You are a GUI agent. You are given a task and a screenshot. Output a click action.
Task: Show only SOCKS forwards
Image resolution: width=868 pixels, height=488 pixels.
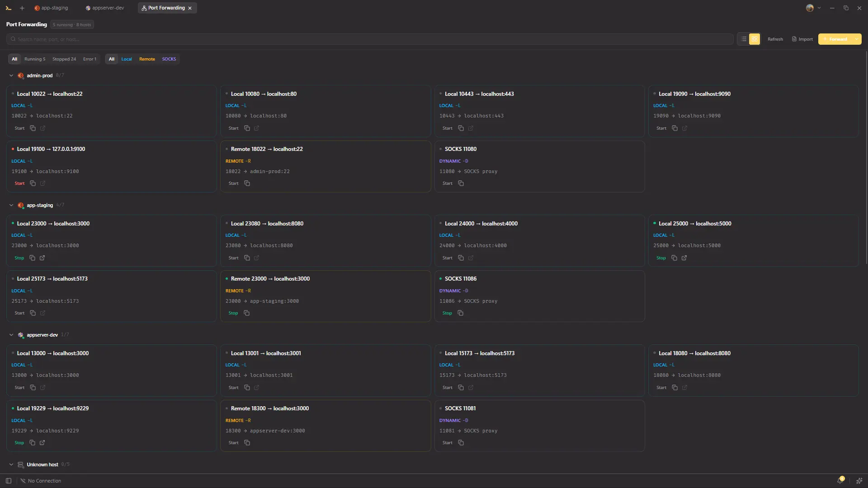[169, 59]
